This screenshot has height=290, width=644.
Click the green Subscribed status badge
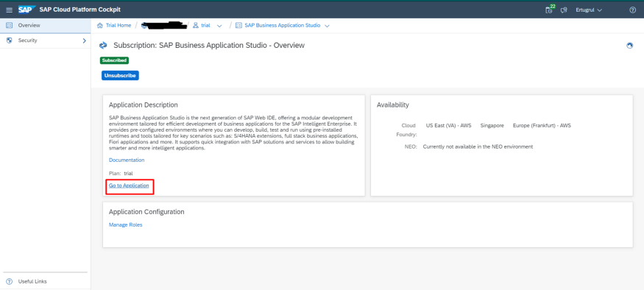coord(114,60)
